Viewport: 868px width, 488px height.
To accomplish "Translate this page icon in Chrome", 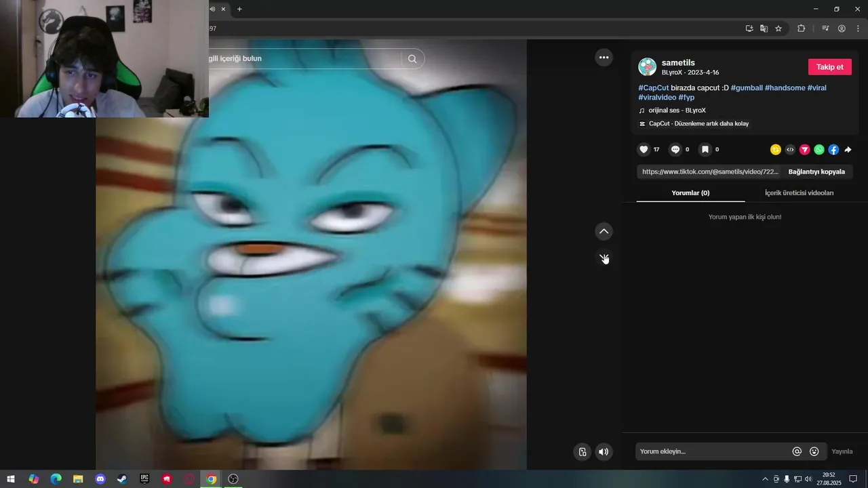I will (x=764, y=28).
